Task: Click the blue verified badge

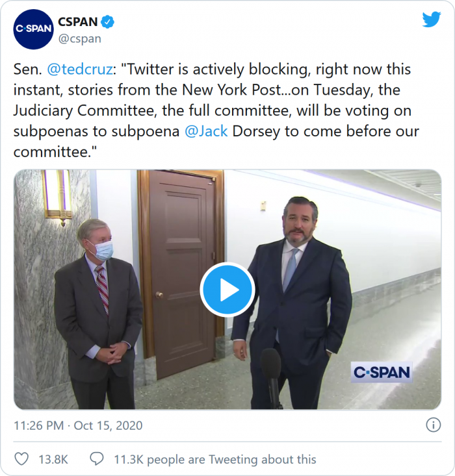Action: pyautogui.click(x=107, y=21)
